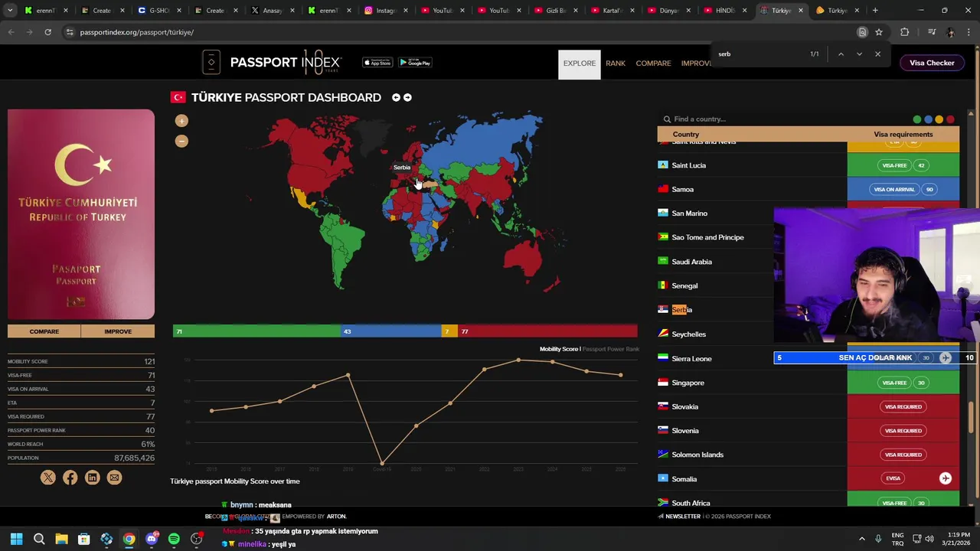Focus the Find a country search field
This screenshot has width=980, height=551.
(781, 119)
